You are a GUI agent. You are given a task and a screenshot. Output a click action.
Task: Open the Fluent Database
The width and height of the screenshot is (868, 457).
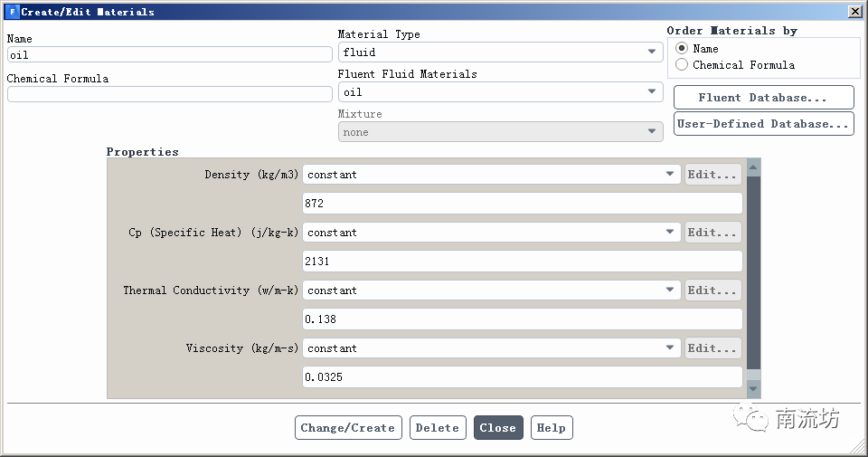point(763,98)
